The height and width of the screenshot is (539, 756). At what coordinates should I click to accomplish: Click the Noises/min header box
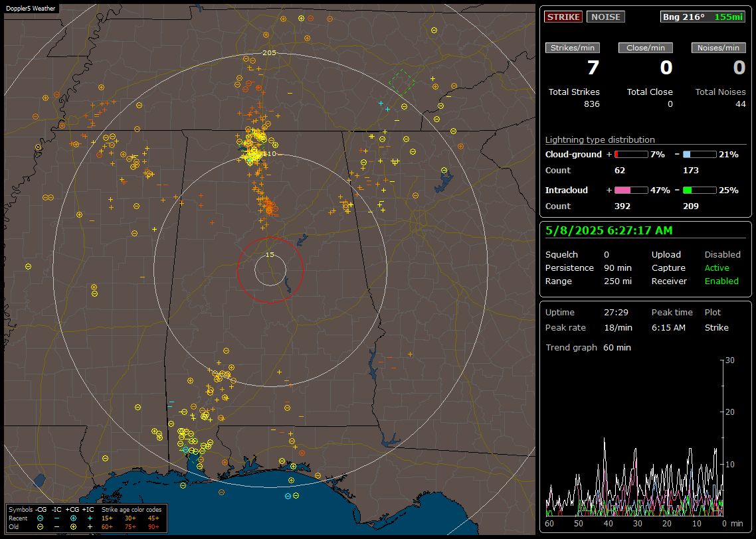(718, 48)
